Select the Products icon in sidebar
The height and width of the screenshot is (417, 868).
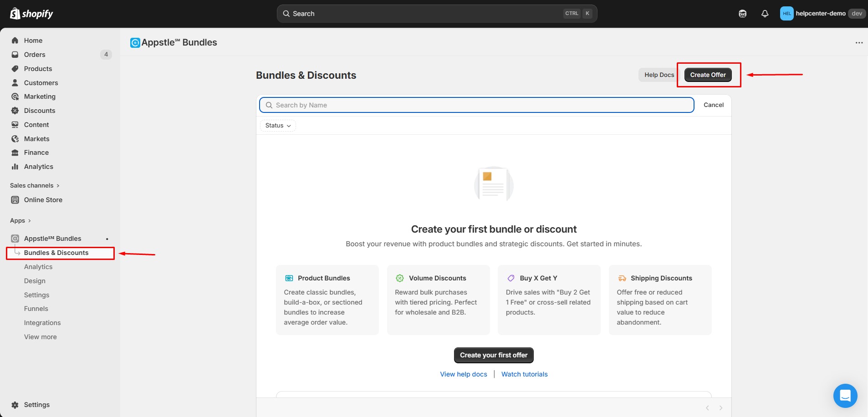(15, 68)
